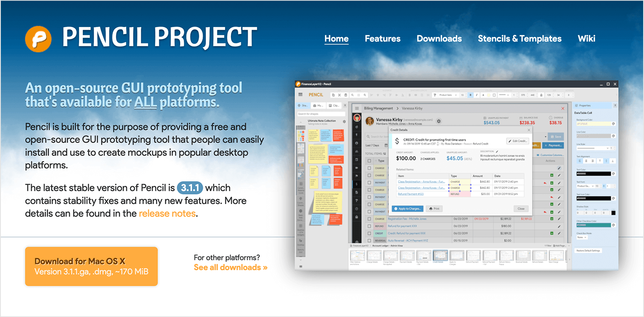Screen dimensions: 644x317
Task: Select the New Charge page thumbnail
Action: pos(556,256)
